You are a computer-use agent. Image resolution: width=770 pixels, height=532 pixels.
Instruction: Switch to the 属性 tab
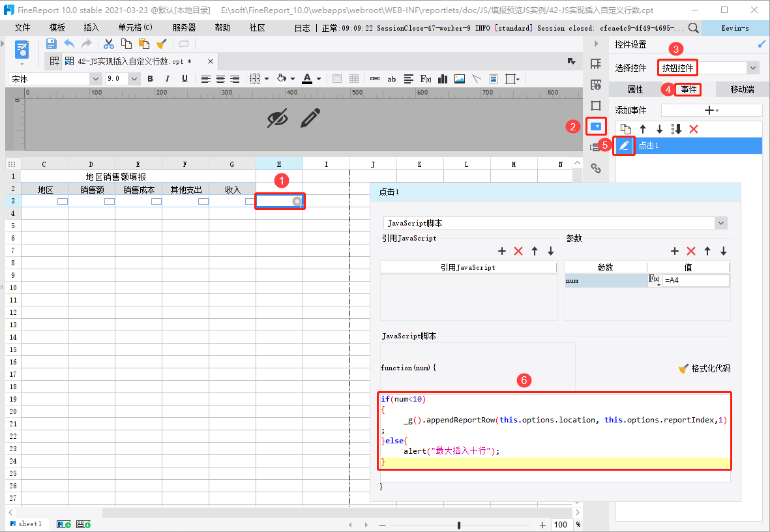point(636,89)
